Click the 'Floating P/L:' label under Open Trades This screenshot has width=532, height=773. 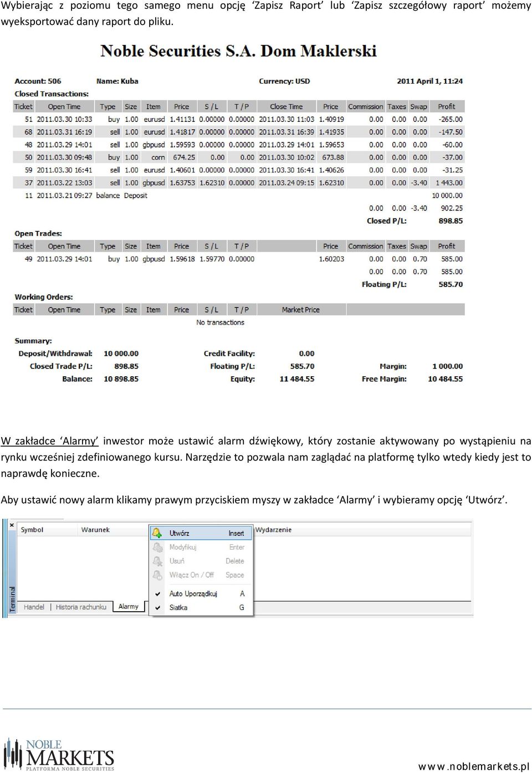tap(384, 284)
